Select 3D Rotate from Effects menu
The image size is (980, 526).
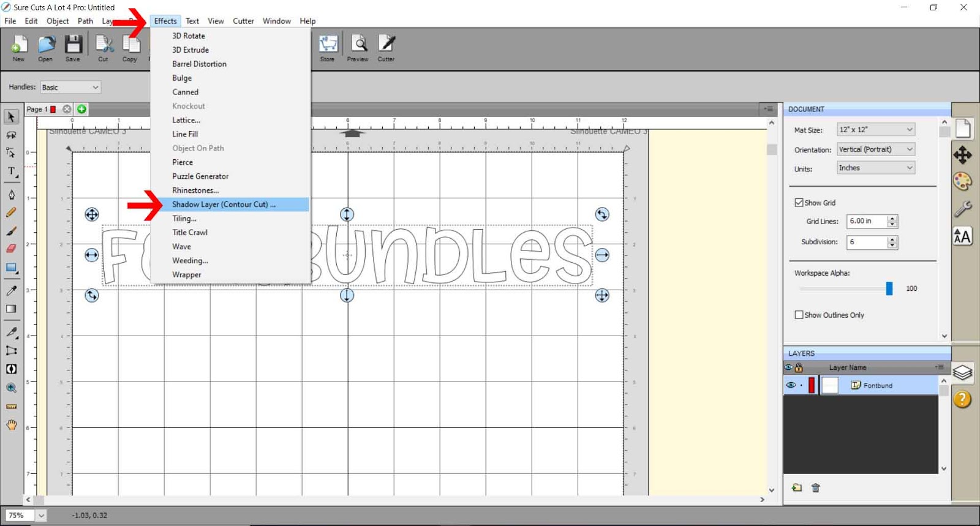point(230,36)
